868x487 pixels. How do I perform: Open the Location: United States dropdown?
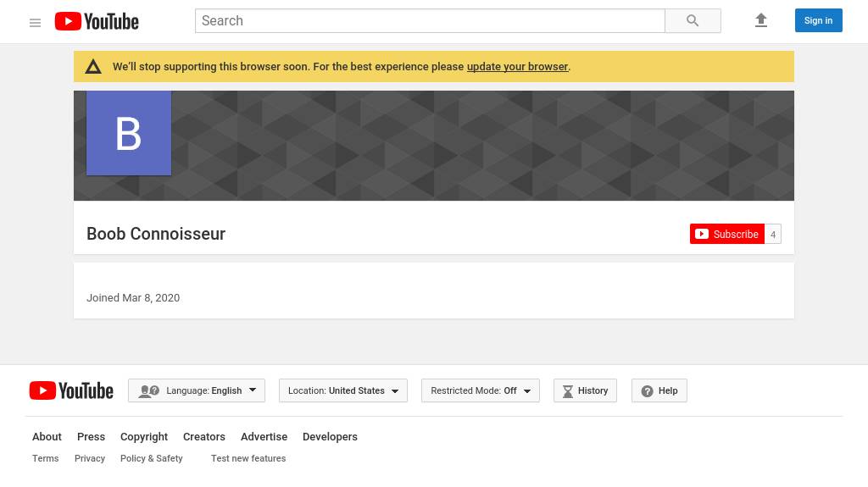click(343, 390)
